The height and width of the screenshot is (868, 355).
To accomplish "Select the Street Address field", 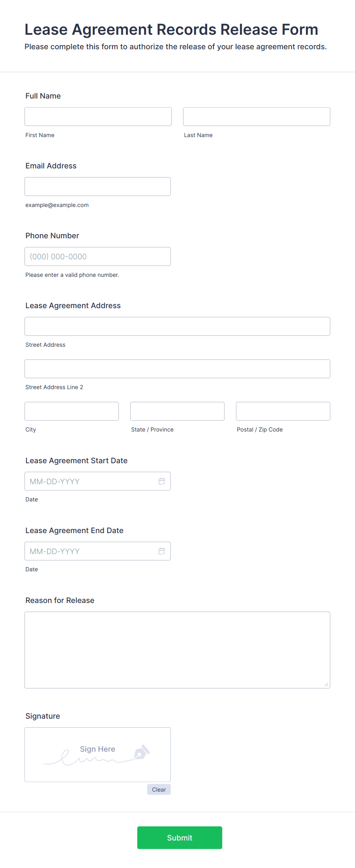I will tap(177, 326).
